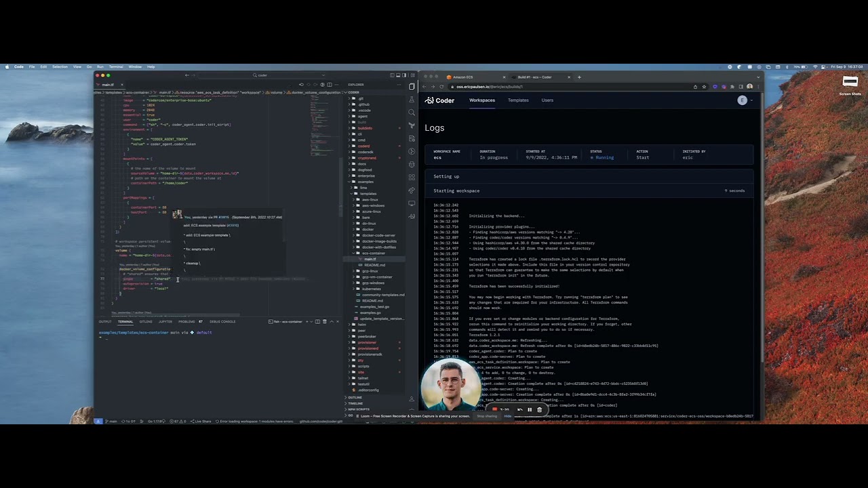868x488 pixels.
Task: Expand TIMELINE section in Explorer
Action: (x=356, y=403)
